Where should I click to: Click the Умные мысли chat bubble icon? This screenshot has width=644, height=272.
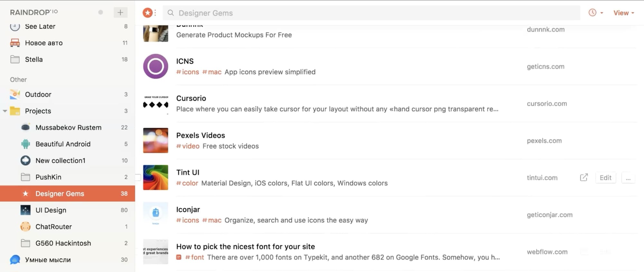click(x=15, y=259)
